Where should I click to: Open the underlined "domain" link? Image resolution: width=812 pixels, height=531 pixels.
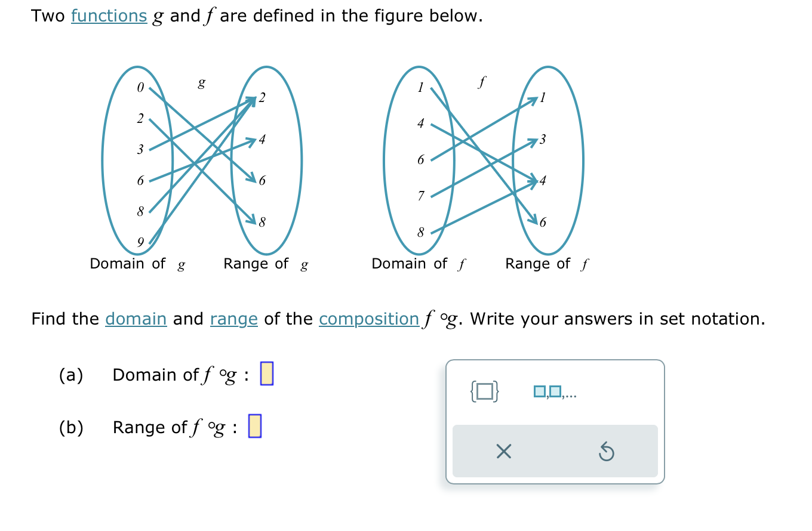(136, 319)
